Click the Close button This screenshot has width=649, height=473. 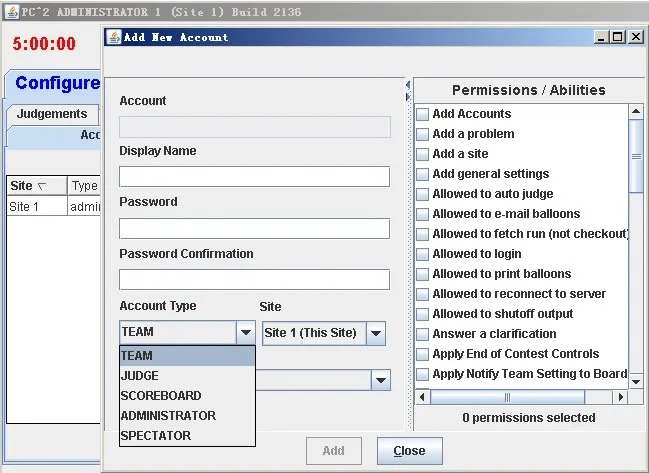pos(409,451)
